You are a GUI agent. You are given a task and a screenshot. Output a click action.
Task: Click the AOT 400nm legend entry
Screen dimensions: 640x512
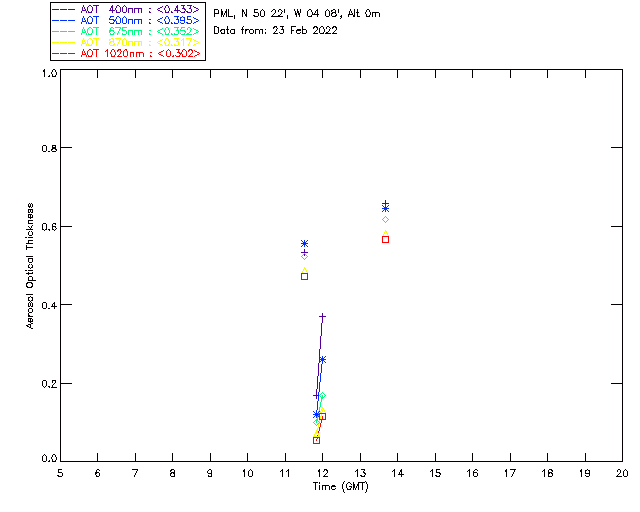[x=126, y=9]
